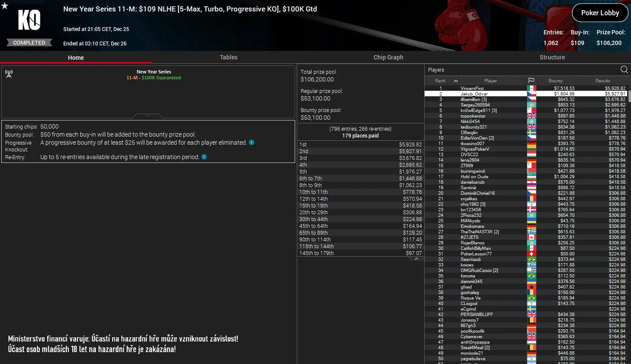This screenshot has width=631, height=364.
Task: Collapse the tournament info panel via upward chevron
Action: (147, 115)
